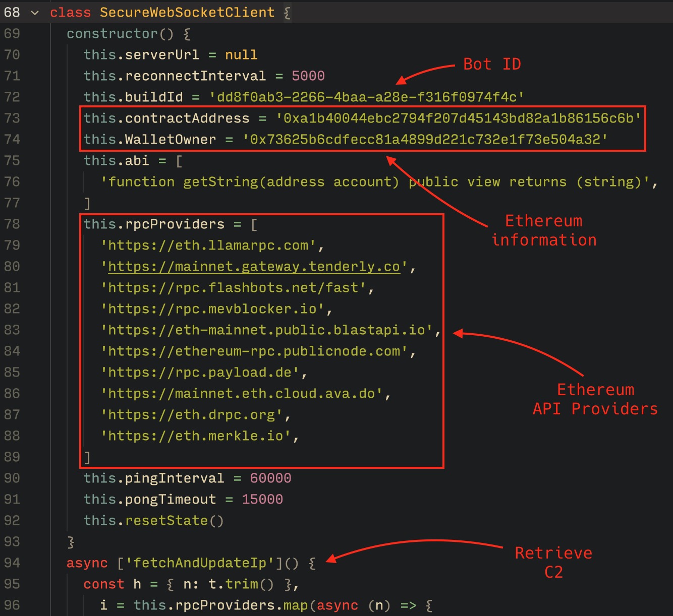The image size is (673, 616).
Task: Click the red "Bot ID" annotation label
Action: coord(492,65)
